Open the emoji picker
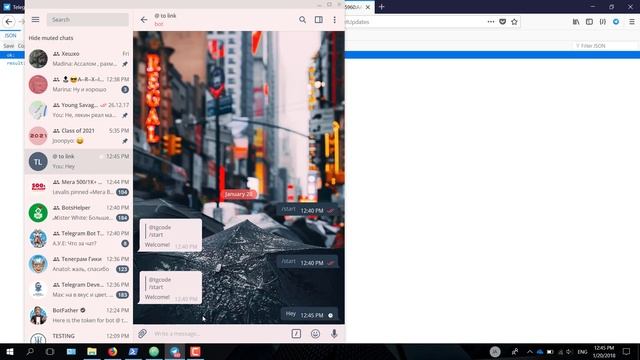 [315, 334]
